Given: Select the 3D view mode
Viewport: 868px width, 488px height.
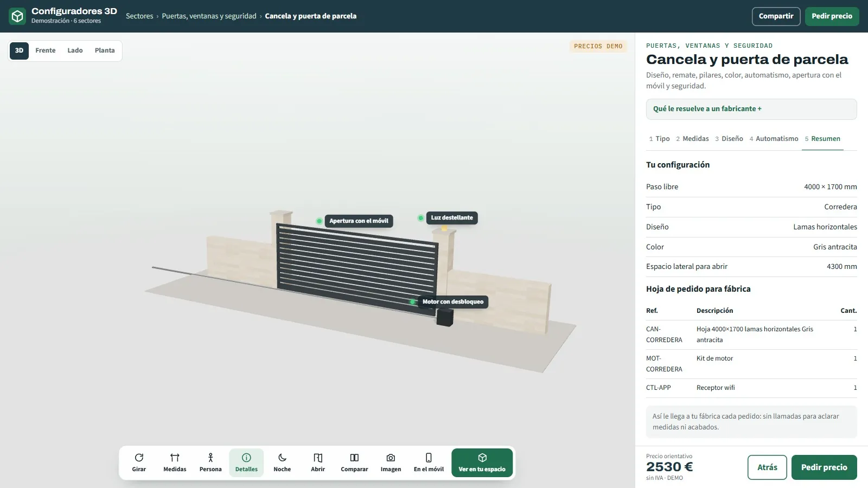Looking at the screenshot, I should pyautogui.click(x=19, y=50).
